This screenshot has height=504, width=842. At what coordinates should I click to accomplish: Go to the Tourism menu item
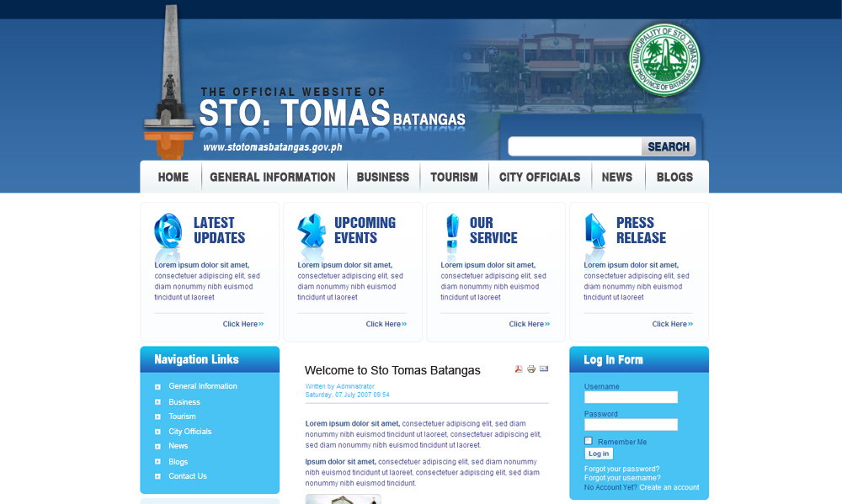coord(454,177)
